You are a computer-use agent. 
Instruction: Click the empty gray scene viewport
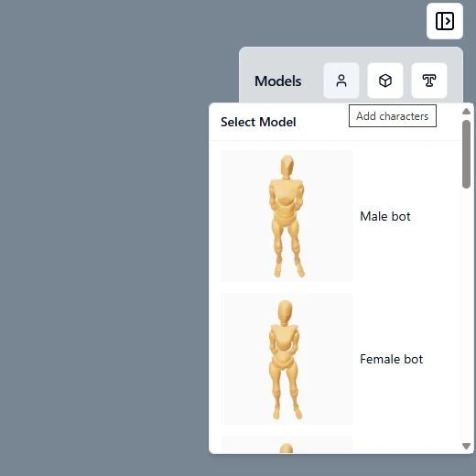coord(103,238)
